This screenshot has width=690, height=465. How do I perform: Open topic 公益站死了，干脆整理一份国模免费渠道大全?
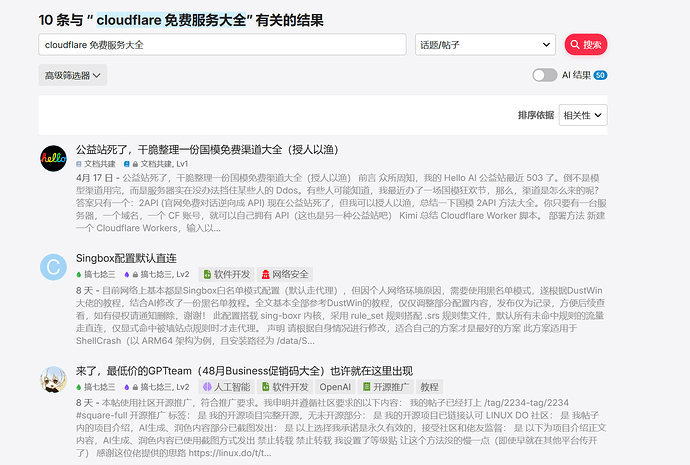[207, 150]
